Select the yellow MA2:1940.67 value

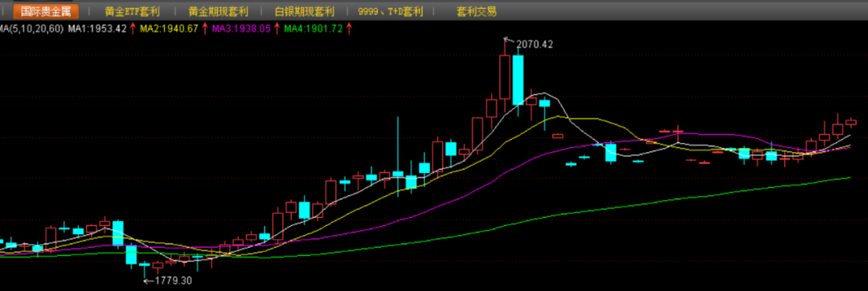pos(169,29)
